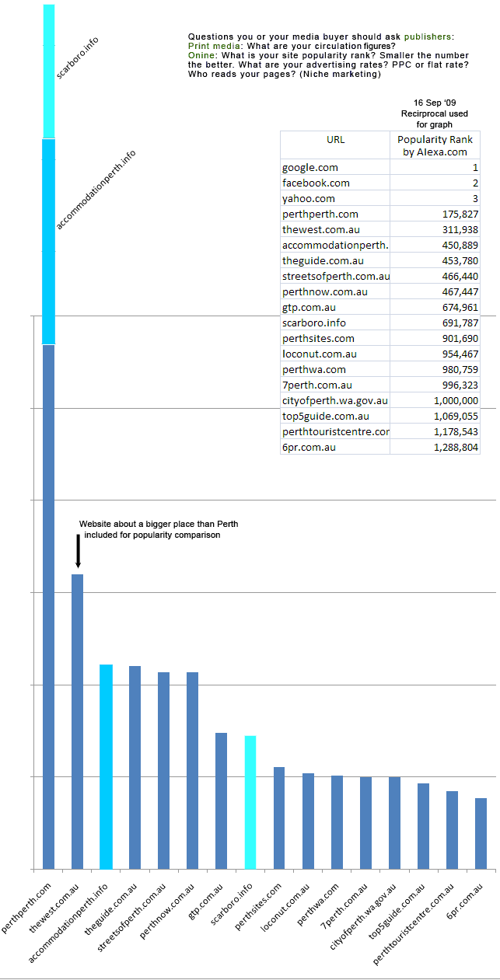Viewport: 500px width, 980px height.
Task: Click 6pr.com.au in the URL table
Action: 335,447
